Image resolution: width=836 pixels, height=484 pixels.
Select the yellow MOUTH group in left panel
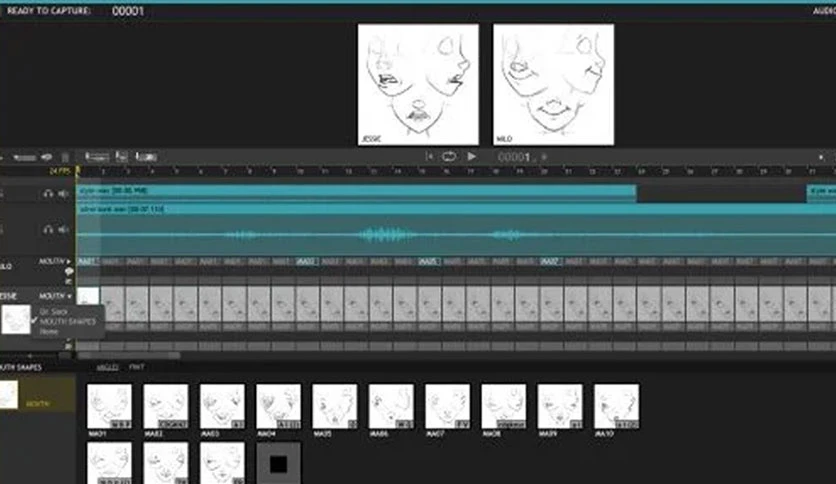click(37, 394)
